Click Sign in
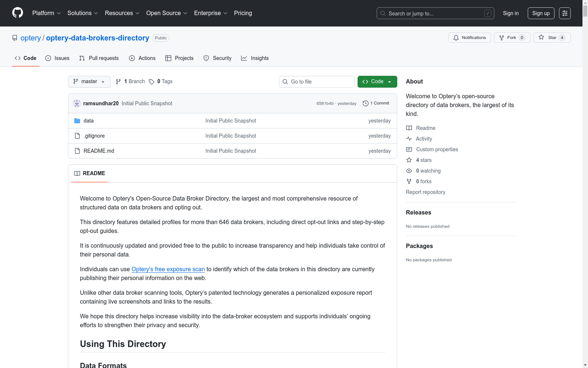The image size is (588, 368). [x=511, y=13]
